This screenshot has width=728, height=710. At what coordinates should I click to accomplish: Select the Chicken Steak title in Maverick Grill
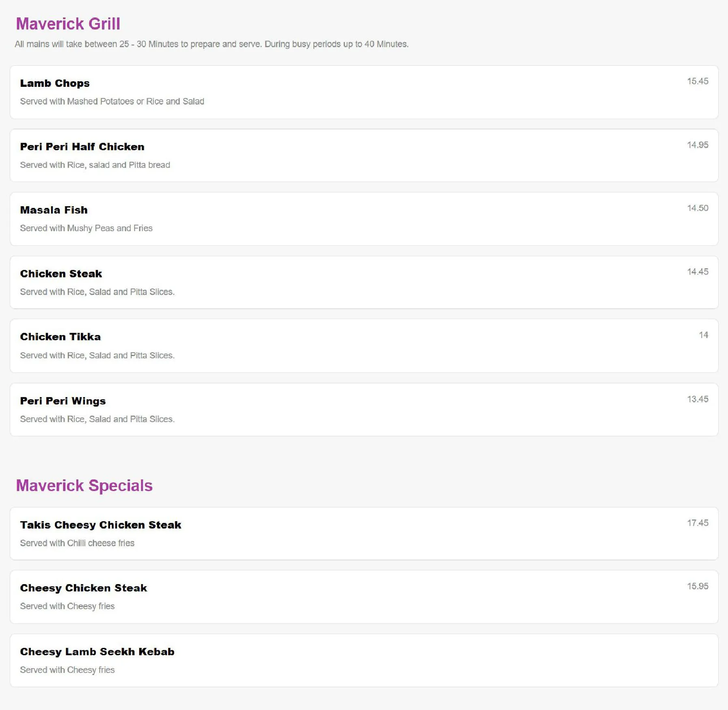point(61,274)
